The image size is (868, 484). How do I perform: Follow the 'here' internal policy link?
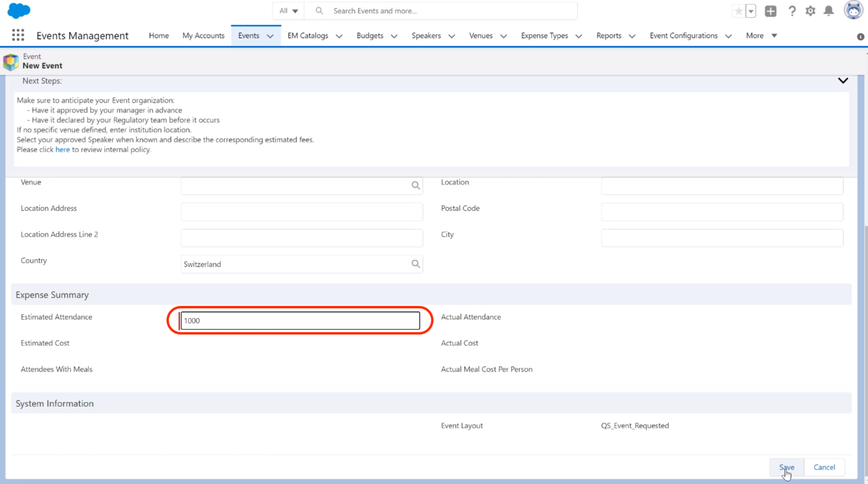point(63,149)
